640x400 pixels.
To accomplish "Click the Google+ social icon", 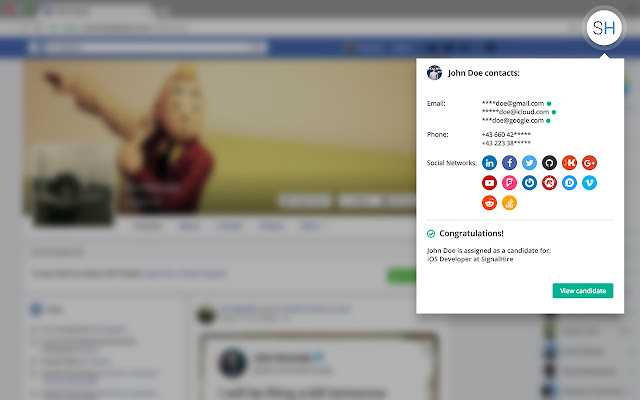I will pos(590,163).
